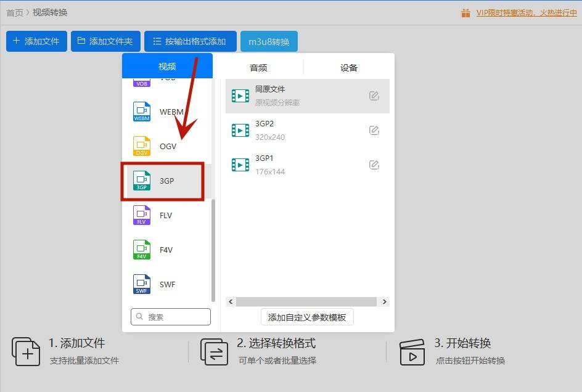This screenshot has height=392, width=582.
Task: Select the FLV format icon
Action: (x=142, y=215)
